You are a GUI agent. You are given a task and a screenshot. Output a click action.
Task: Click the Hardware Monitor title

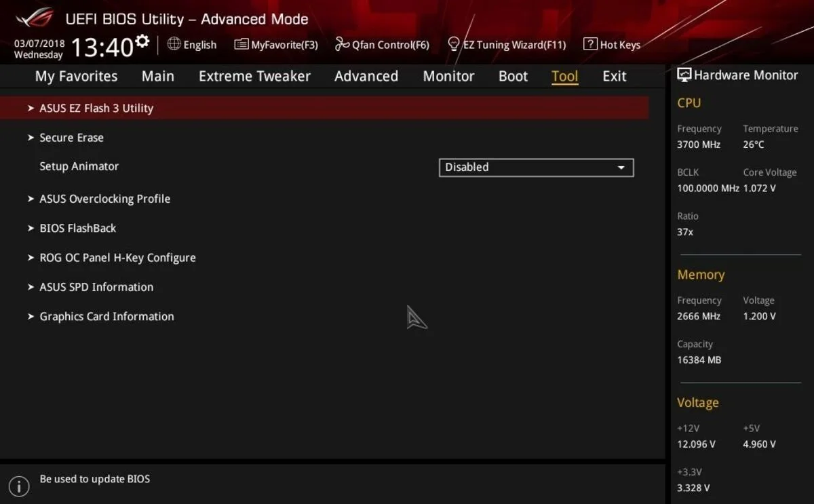coord(745,75)
